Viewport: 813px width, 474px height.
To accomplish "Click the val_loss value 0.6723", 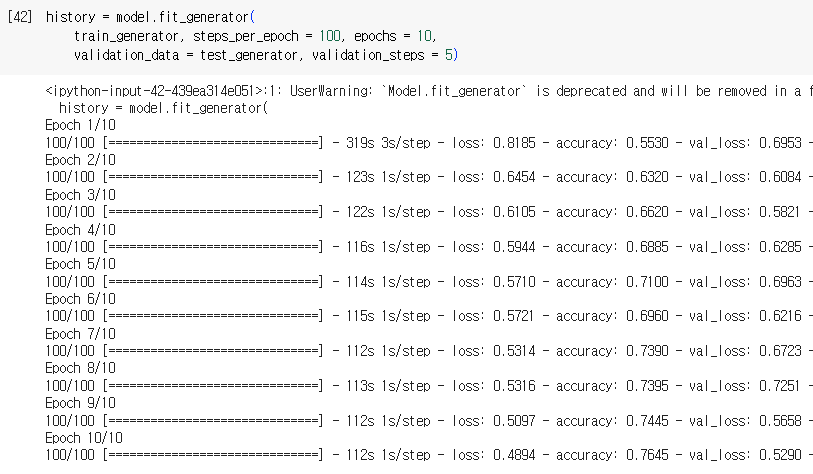I will (780, 351).
